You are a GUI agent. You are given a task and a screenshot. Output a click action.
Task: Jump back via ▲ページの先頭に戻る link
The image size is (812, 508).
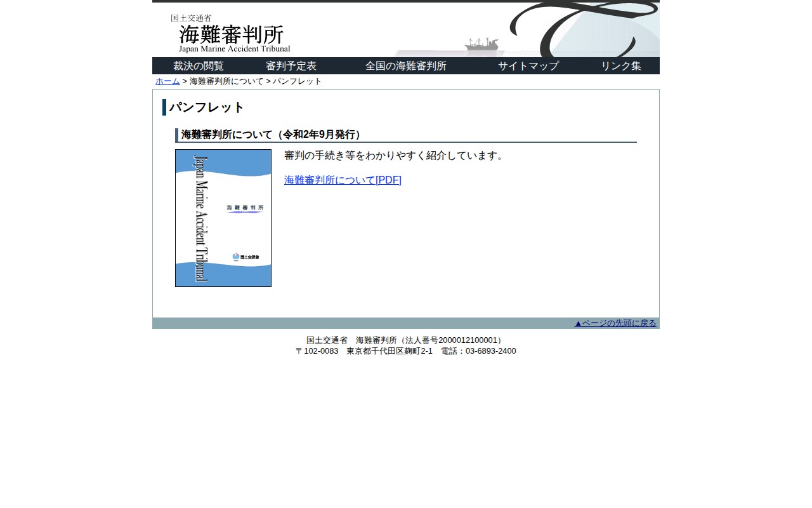click(615, 323)
